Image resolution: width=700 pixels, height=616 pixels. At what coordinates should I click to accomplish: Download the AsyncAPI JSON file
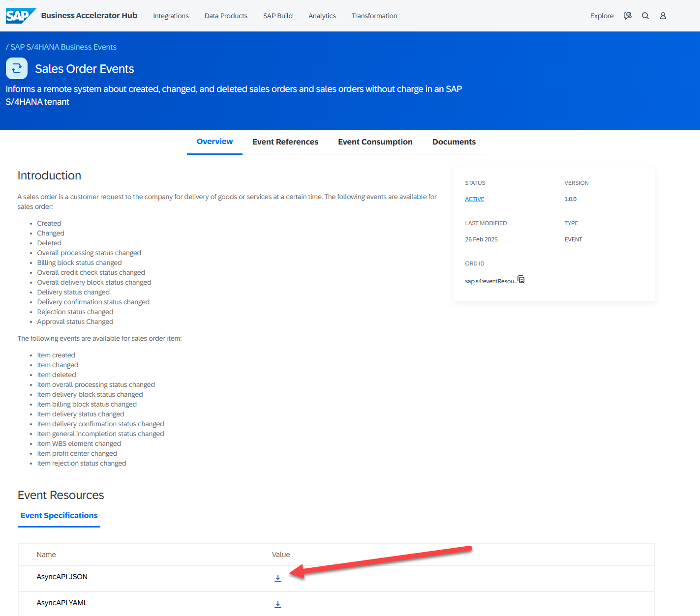278,578
